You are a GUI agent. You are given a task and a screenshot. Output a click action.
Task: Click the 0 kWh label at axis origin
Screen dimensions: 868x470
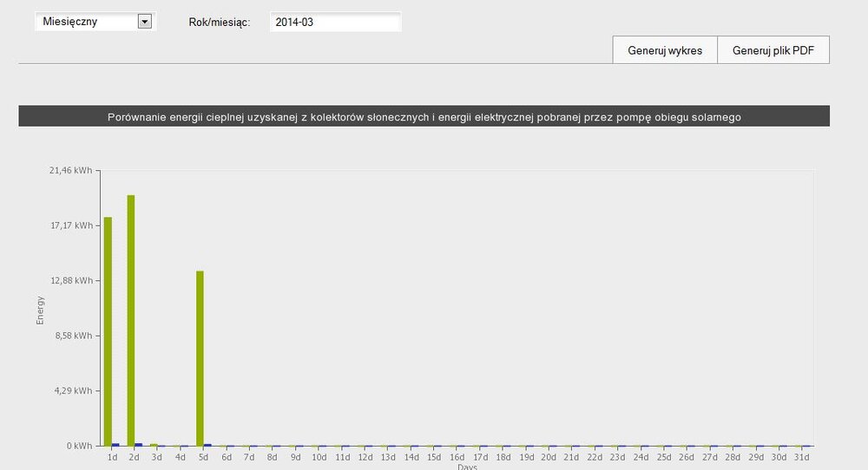[80, 447]
